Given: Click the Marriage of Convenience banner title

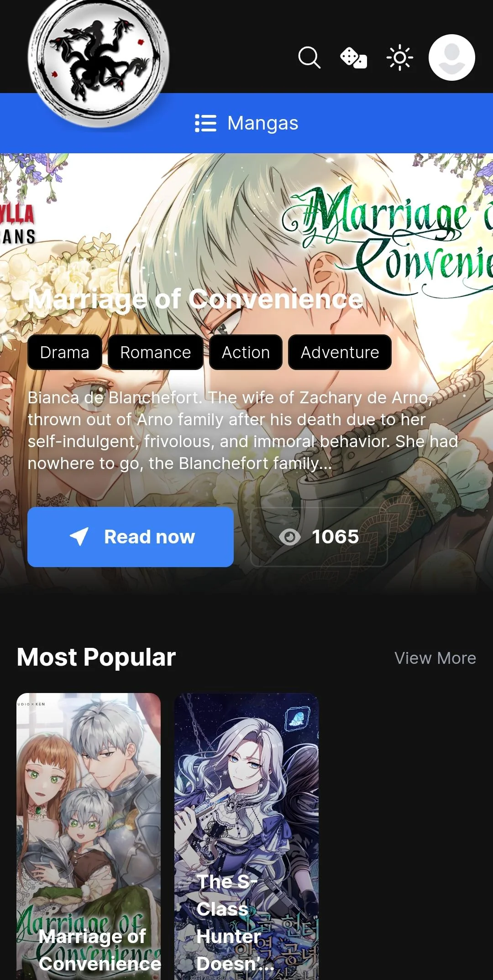Looking at the screenshot, I should (x=195, y=300).
